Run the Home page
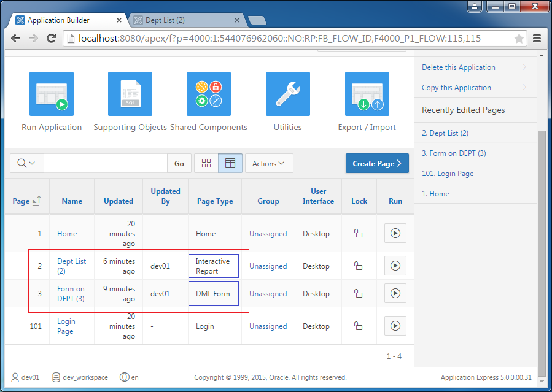Screen dimensions: 552x392 coord(395,233)
